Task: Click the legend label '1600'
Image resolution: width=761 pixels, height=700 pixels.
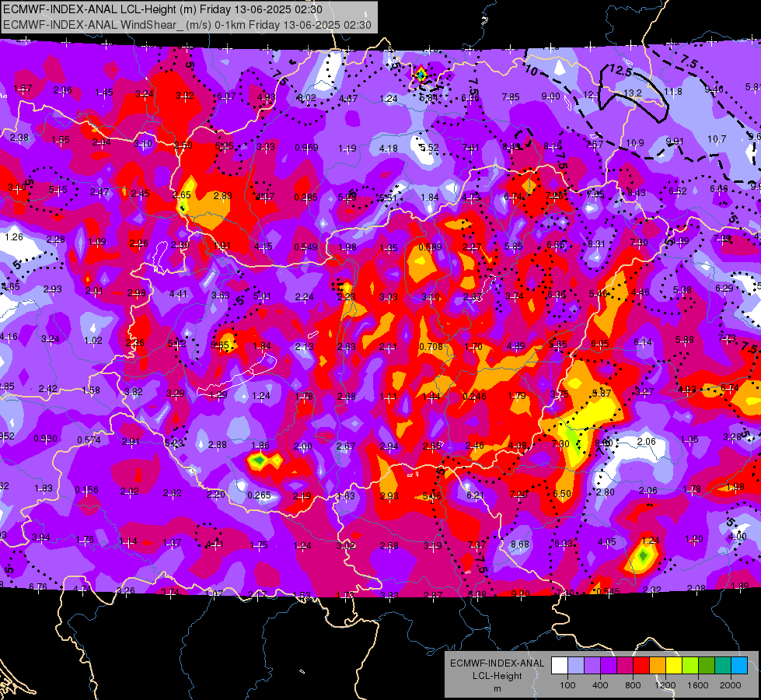Action: 698,685
